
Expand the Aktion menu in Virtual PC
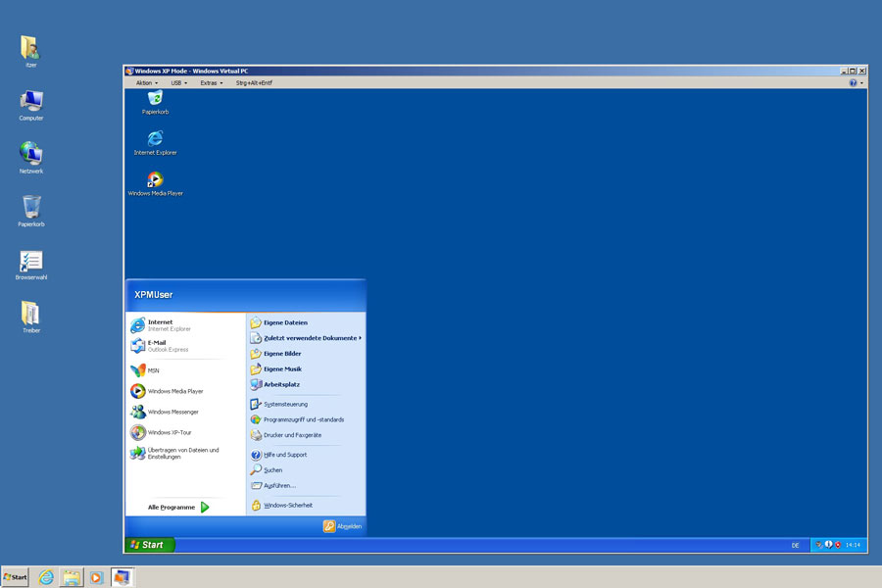coord(147,82)
